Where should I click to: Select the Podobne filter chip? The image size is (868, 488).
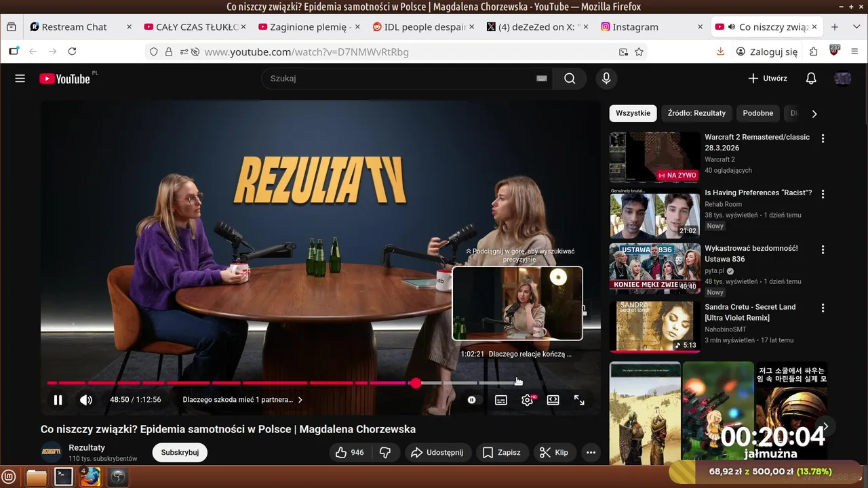pos(757,113)
